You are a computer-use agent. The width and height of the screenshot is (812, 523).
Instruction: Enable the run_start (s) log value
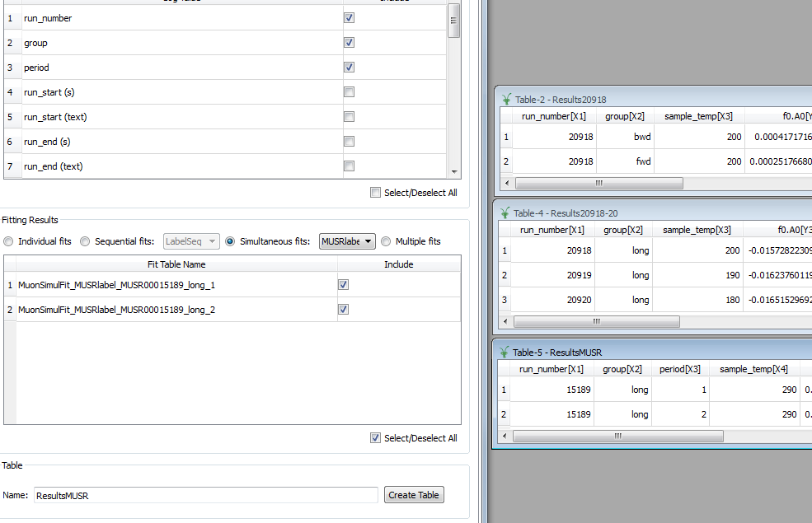349,91
